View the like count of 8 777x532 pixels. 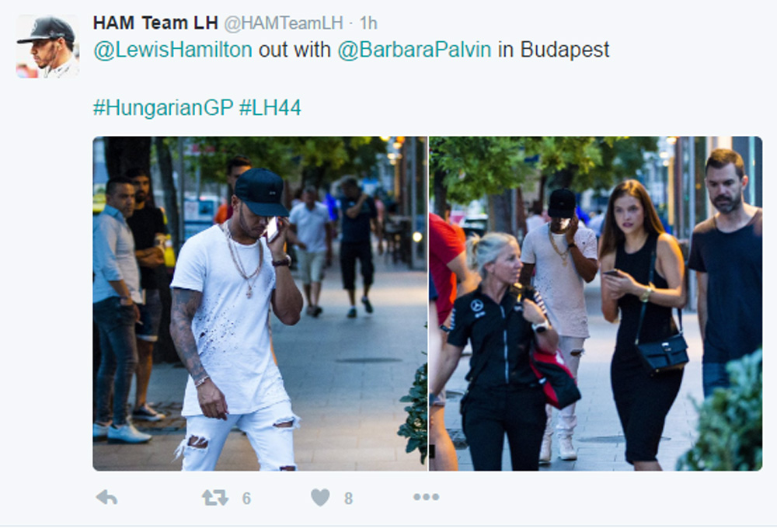348,499
